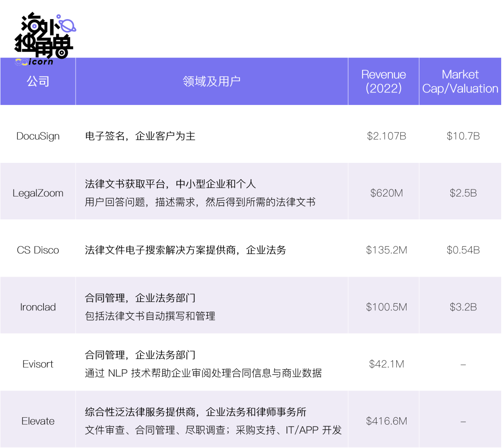Select the $416.6M revenue for Elevate

point(386,421)
